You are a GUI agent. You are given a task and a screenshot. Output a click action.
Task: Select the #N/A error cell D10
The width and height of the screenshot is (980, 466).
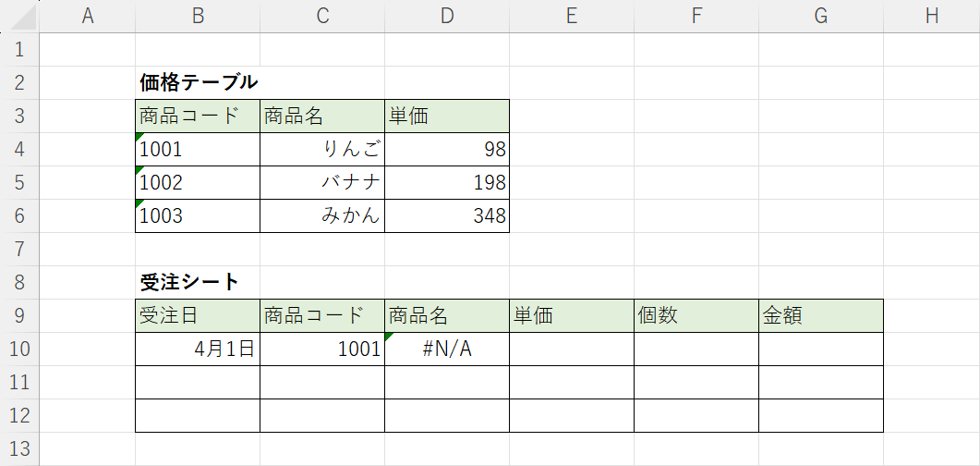[x=446, y=349]
